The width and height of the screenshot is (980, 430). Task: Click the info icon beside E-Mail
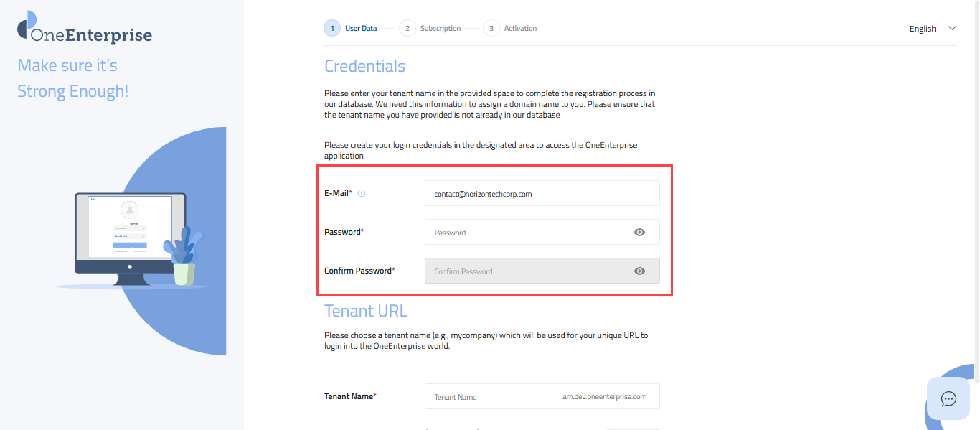(362, 193)
